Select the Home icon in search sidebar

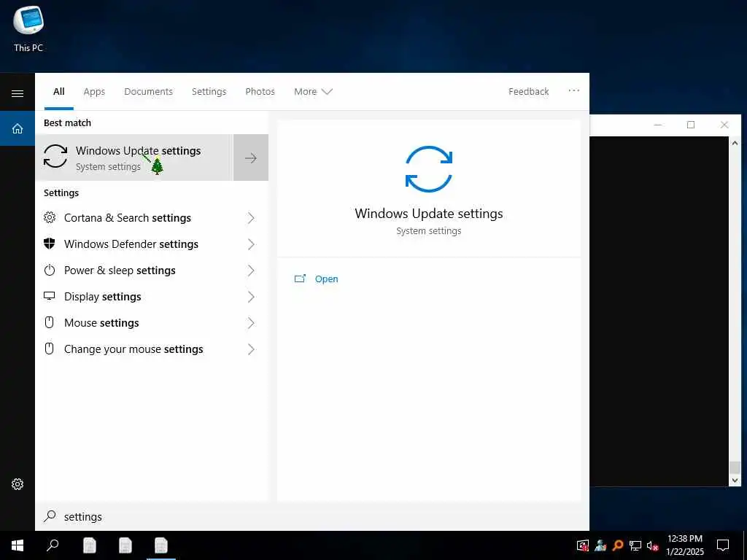(18, 128)
